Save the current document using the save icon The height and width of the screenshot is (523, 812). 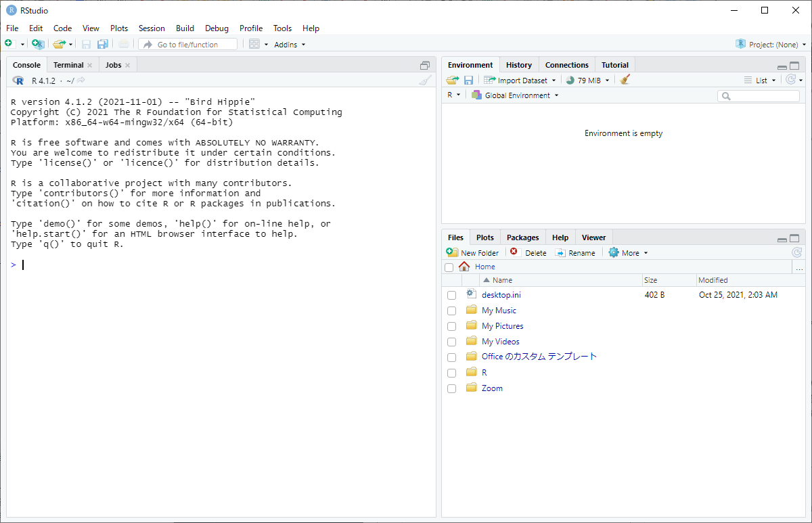pyautogui.click(x=87, y=43)
